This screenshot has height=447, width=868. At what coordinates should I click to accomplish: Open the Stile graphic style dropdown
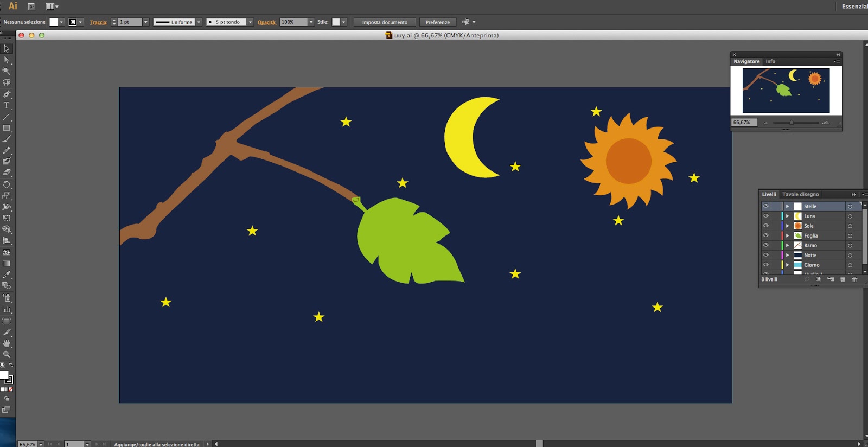344,22
